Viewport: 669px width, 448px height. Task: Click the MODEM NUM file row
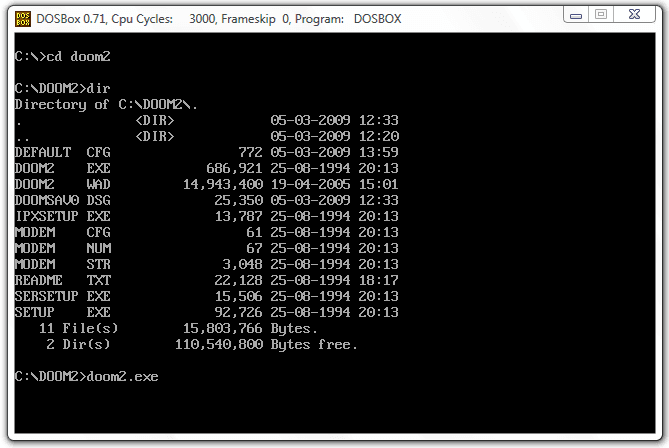tap(207, 248)
